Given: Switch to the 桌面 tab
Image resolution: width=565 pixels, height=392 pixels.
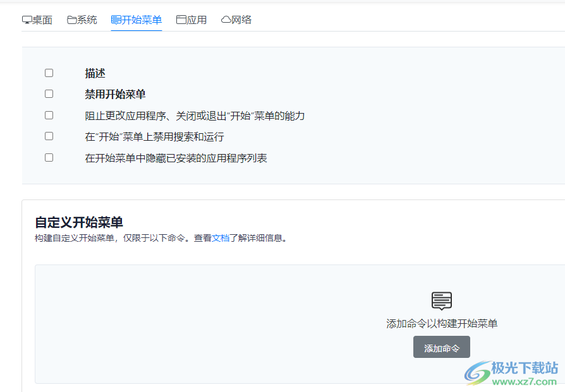Looking at the screenshot, I should [38, 19].
